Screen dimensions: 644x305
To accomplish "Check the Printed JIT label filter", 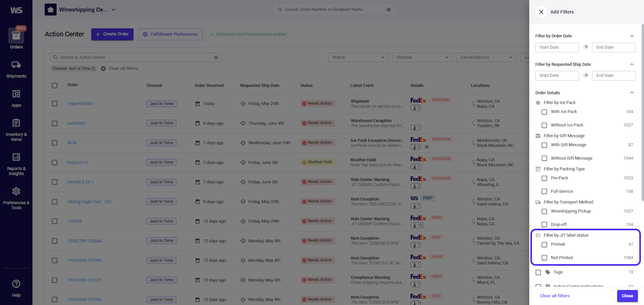I will pyautogui.click(x=544, y=244).
